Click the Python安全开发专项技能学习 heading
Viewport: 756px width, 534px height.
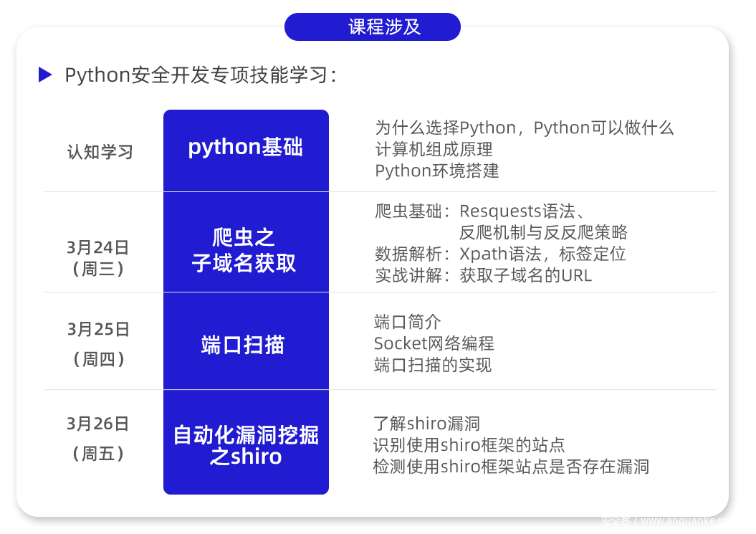[x=200, y=75]
